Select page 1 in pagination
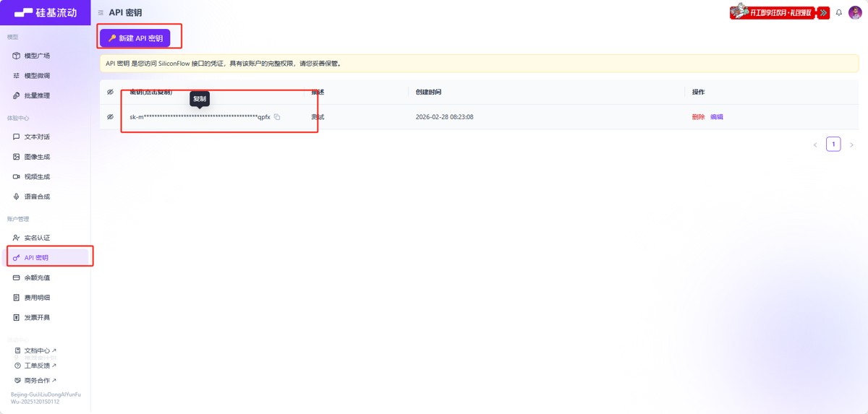This screenshot has height=414, width=868. point(833,145)
